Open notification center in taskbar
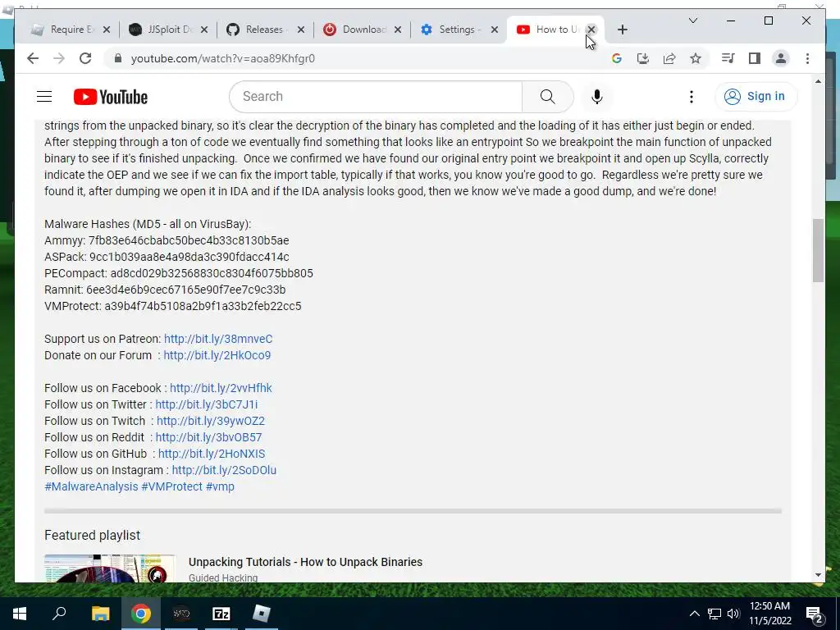The height and width of the screenshot is (630, 840). click(x=815, y=614)
